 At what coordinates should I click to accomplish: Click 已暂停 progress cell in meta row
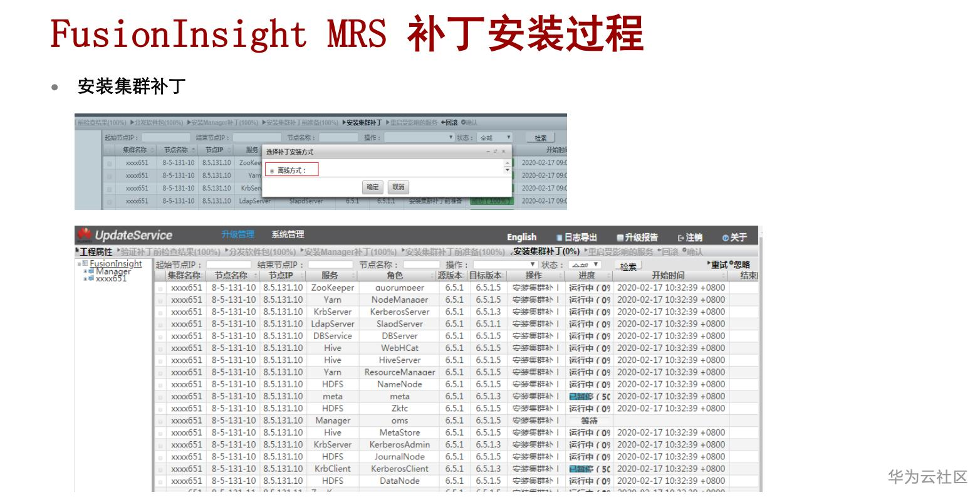[590, 397]
